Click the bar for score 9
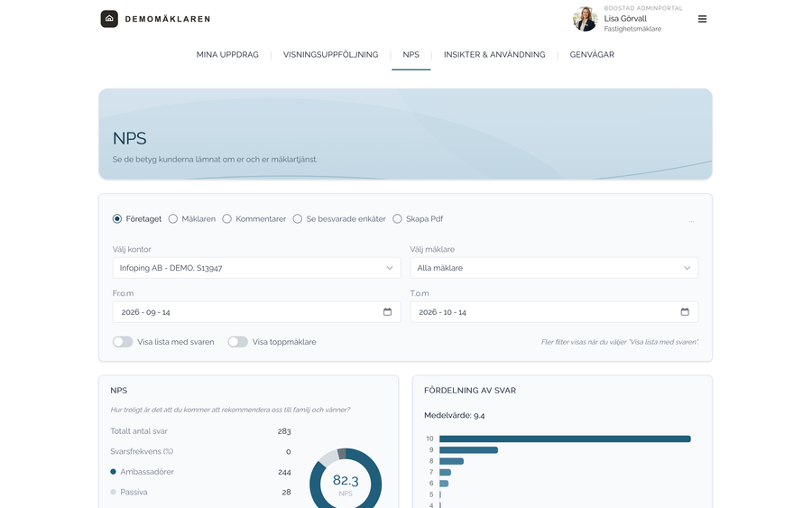Screen dimensions: 812x508 click(468, 450)
